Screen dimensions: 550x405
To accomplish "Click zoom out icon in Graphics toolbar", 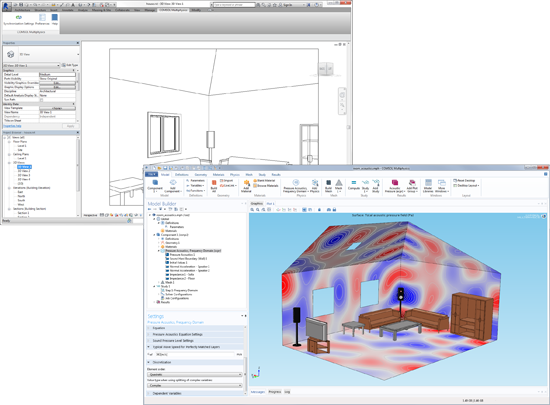I will (258, 210).
